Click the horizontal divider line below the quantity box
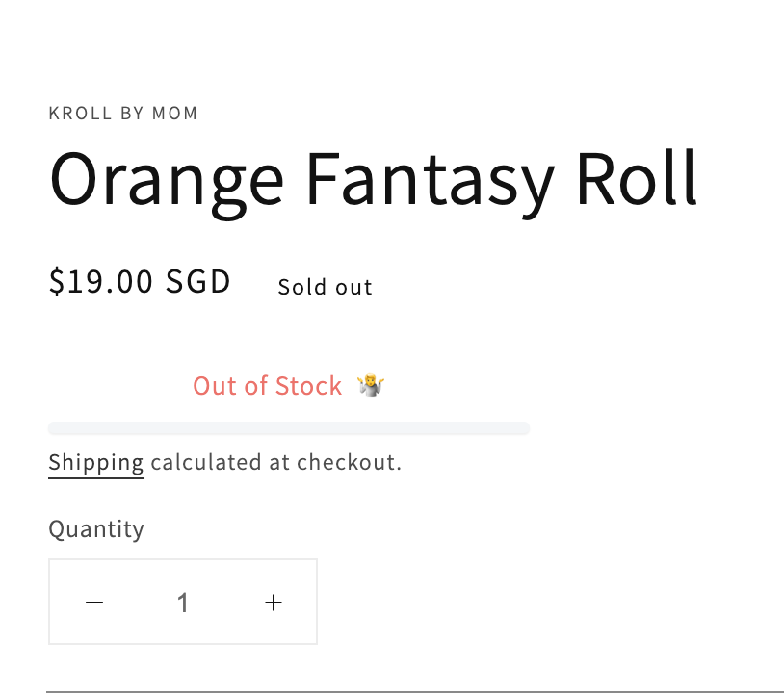Viewport: 784px width, 693px height. (414, 691)
